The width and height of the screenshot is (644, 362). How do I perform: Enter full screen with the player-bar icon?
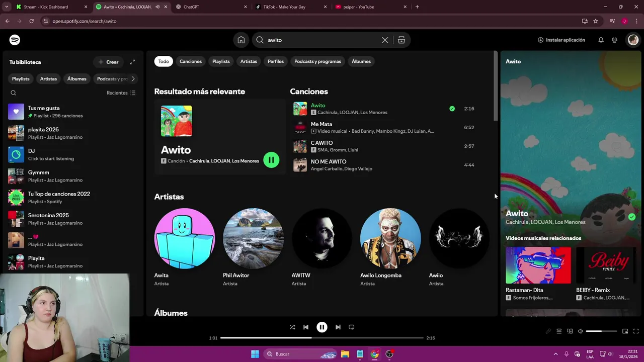[636, 331]
